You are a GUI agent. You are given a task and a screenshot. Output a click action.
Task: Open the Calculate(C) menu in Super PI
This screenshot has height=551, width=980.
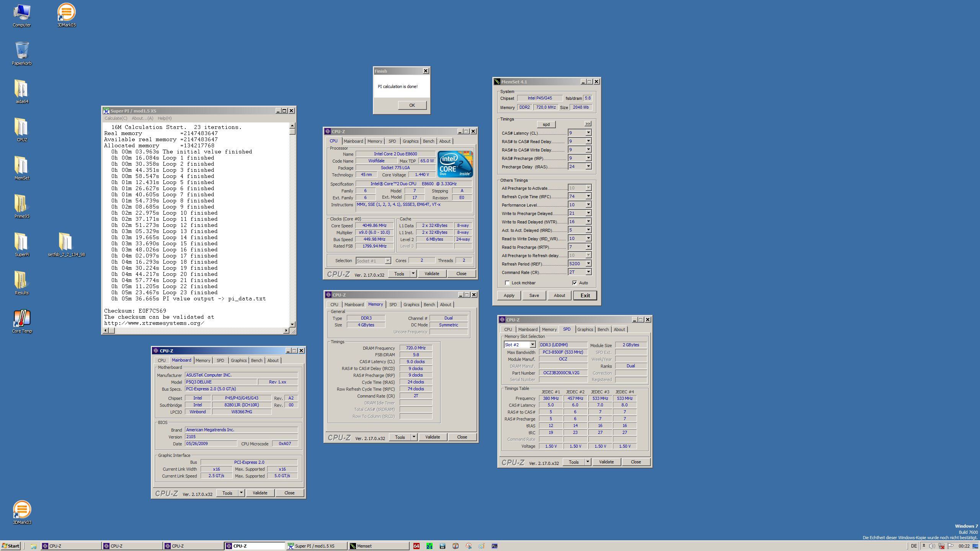point(116,118)
